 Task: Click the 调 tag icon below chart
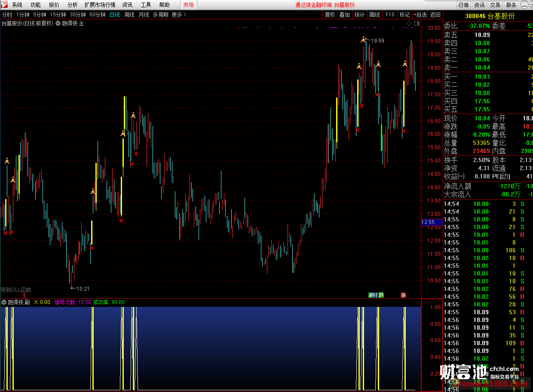coord(371,295)
